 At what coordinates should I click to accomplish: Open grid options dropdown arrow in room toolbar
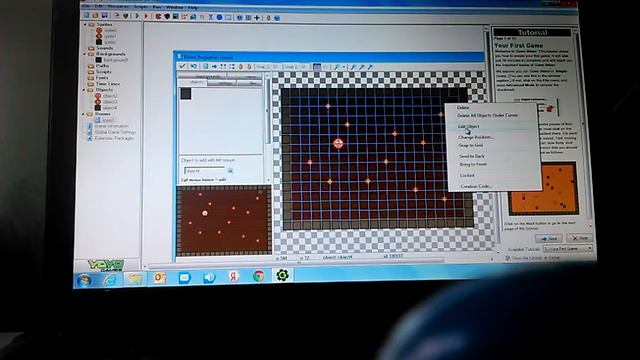[x=344, y=67]
